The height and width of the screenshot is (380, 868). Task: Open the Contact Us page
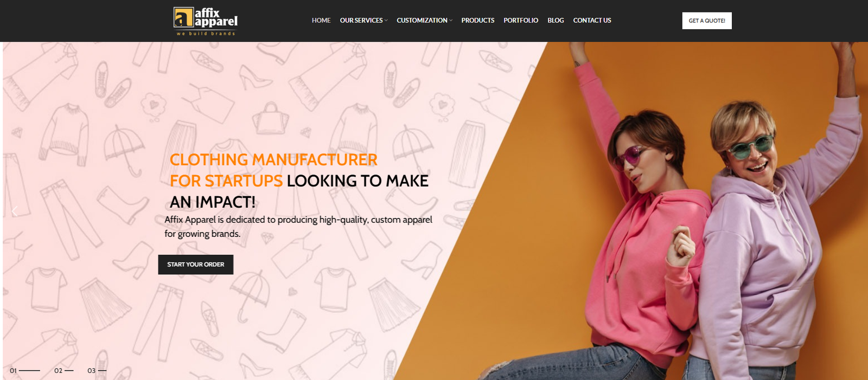[592, 21]
